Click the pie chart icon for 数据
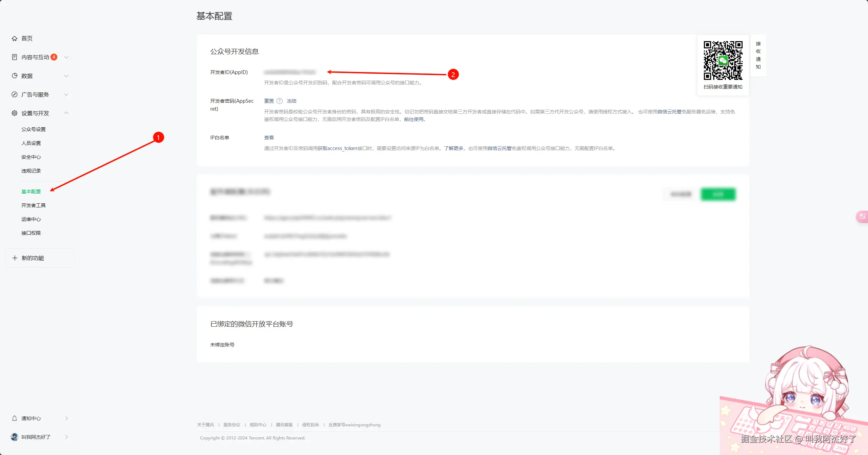Viewport: 868px width, 455px height. (x=15, y=76)
